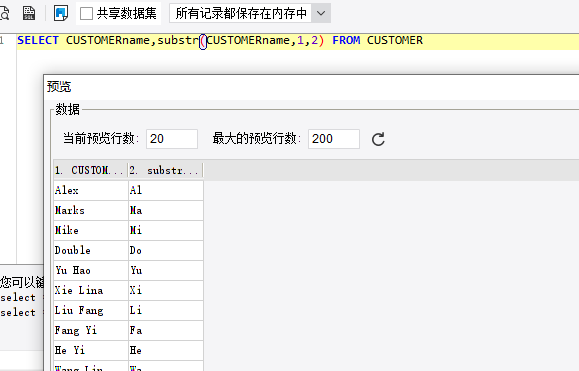Select the Fang Yi cell

click(91, 330)
